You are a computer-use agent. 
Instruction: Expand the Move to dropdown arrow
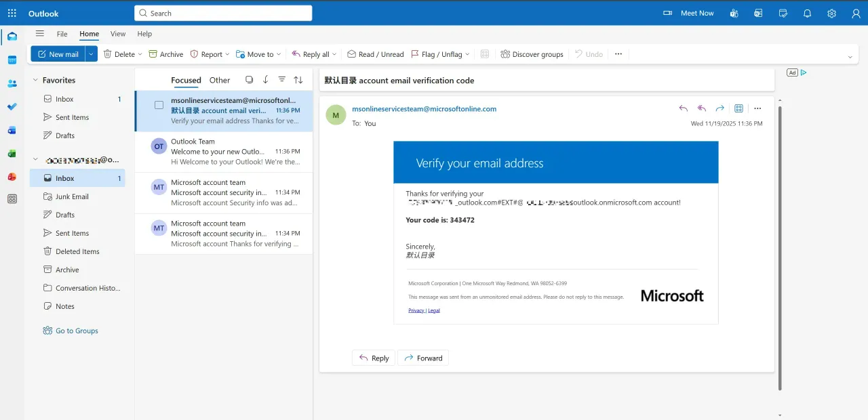[x=279, y=54]
